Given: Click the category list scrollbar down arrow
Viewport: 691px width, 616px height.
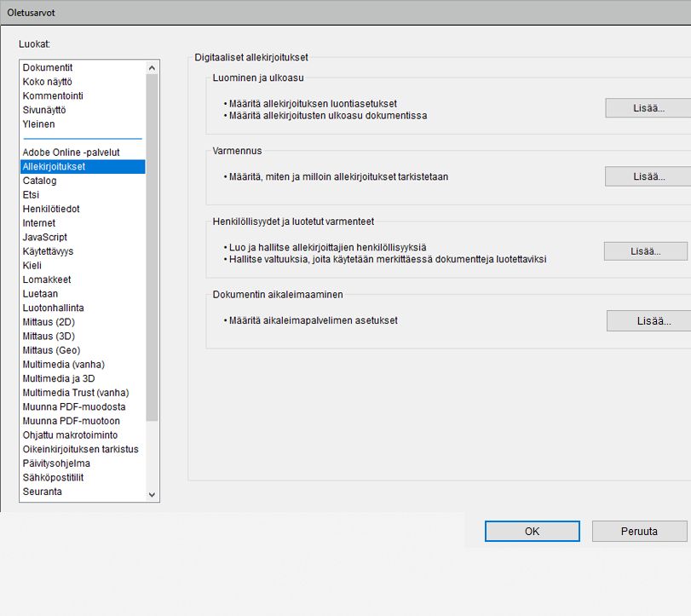Looking at the screenshot, I should click(x=152, y=492).
